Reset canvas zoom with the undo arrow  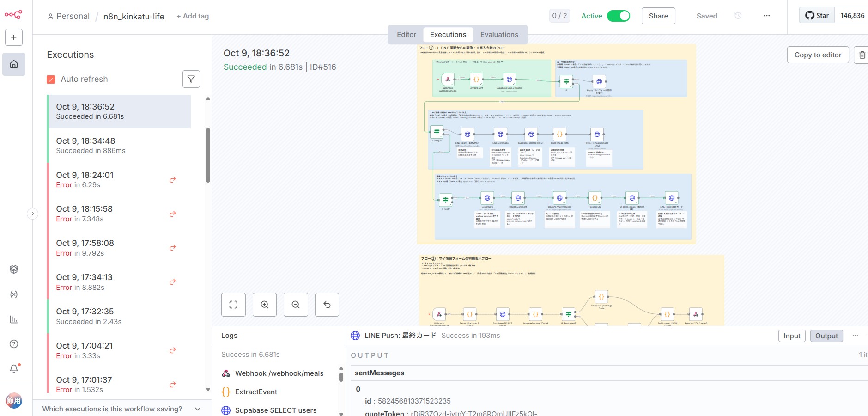[327, 305]
